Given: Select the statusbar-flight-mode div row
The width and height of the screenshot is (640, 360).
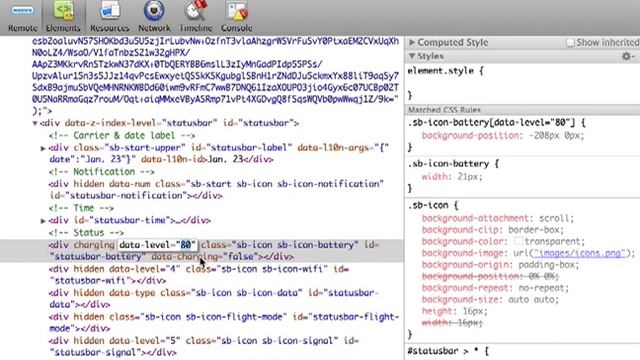Looking at the screenshot, I should (224, 322).
